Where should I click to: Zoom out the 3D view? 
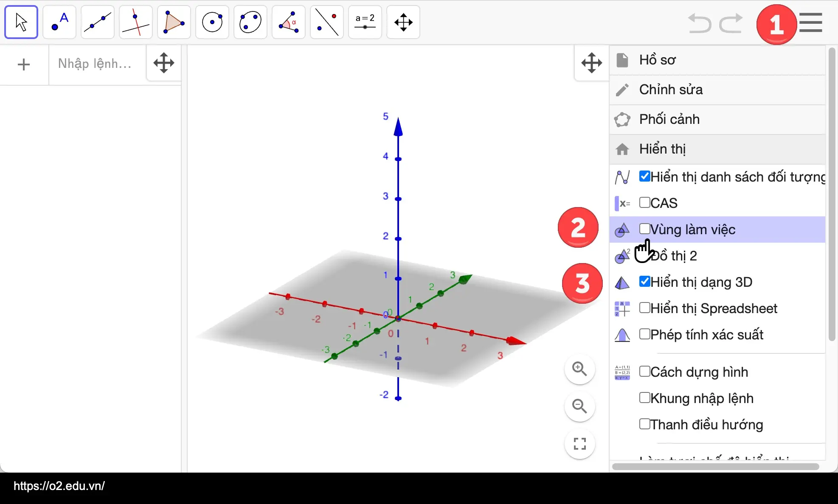[579, 406]
